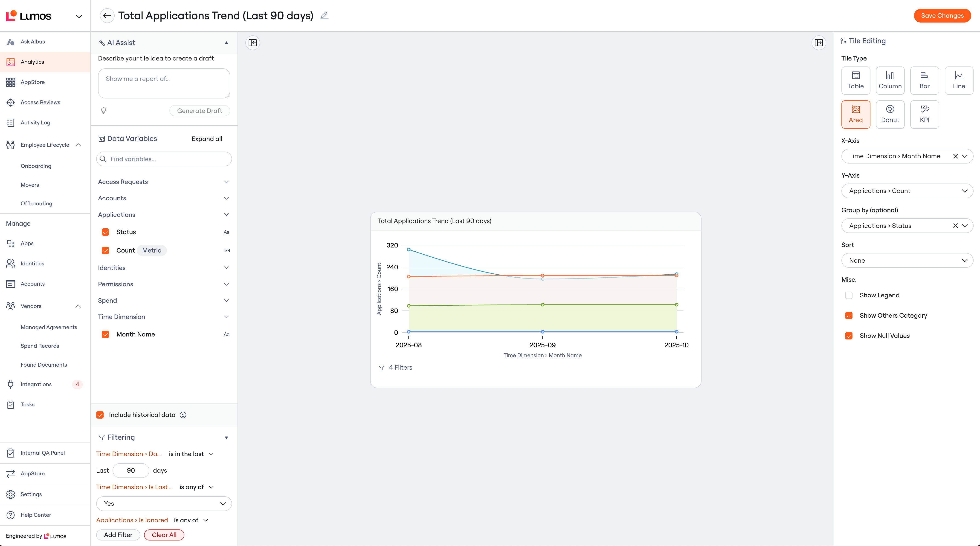Open the Lumos workspace switcher chevron
Viewport: 980px width, 546px height.
(79, 16)
